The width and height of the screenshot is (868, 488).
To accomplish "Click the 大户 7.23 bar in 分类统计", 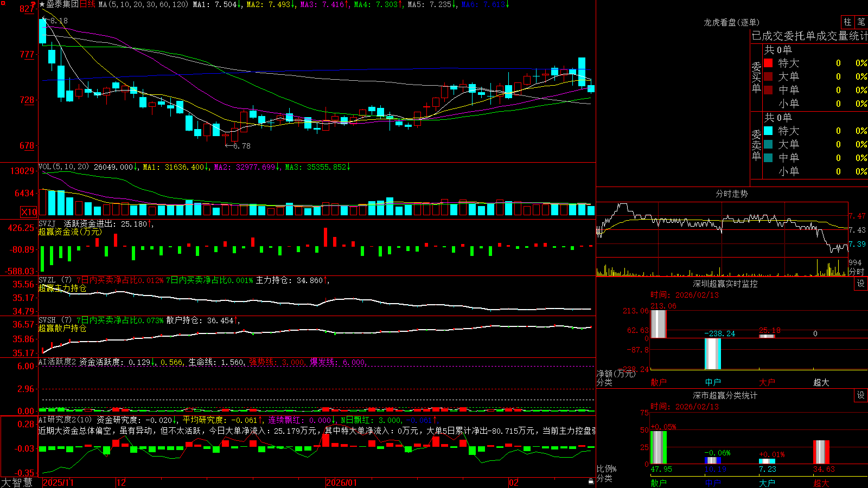I will coord(767,461).
